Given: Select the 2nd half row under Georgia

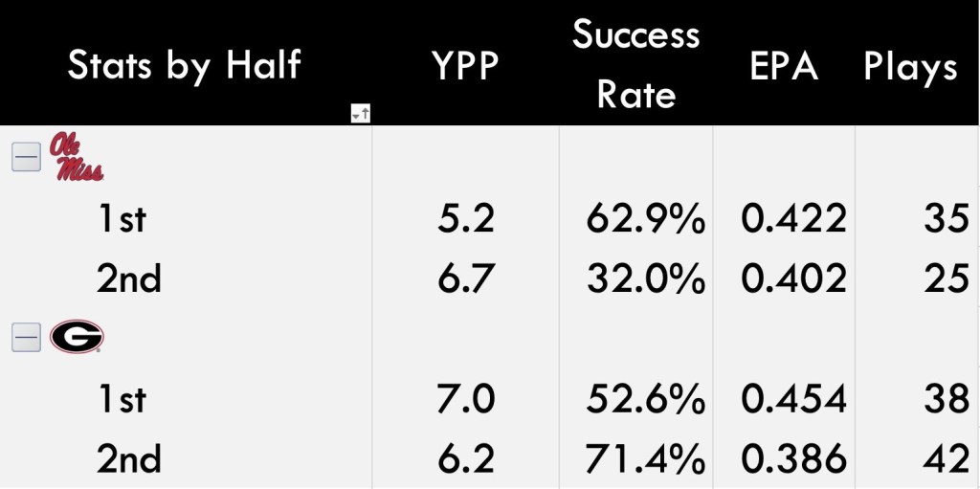Looking at the screenshot, I should coord(129,458).
